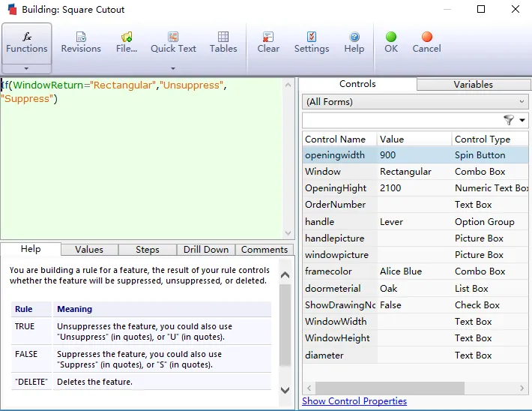Open the Values tab
The height and width of the screenshot is (411, 532).
(89, 250)
